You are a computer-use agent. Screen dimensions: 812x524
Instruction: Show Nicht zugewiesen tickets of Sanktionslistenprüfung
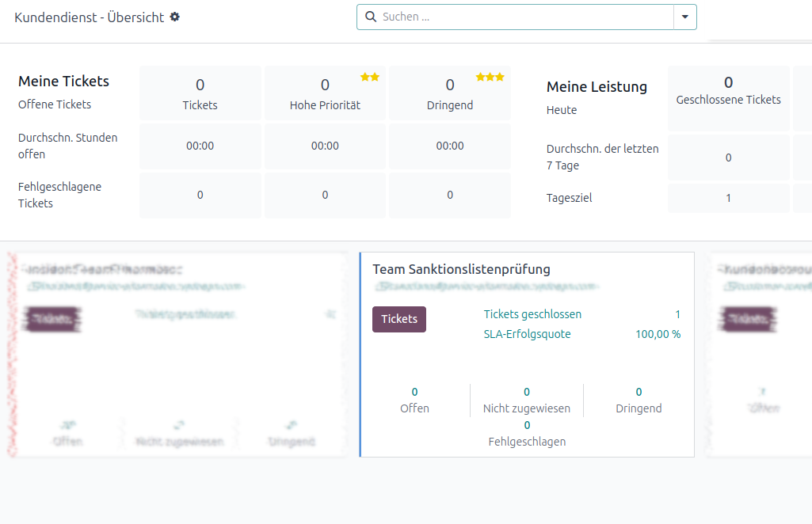point(527,400)
